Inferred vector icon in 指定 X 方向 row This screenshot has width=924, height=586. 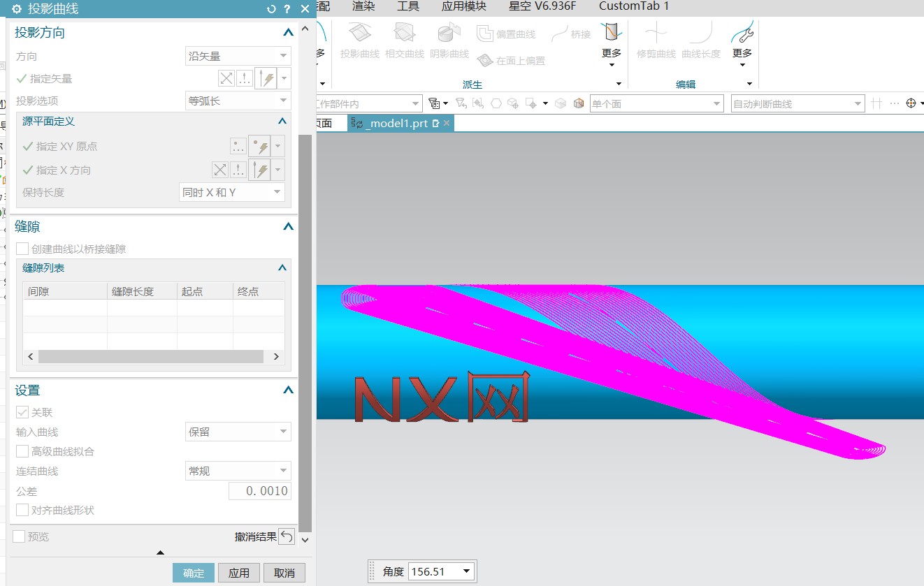260,170
